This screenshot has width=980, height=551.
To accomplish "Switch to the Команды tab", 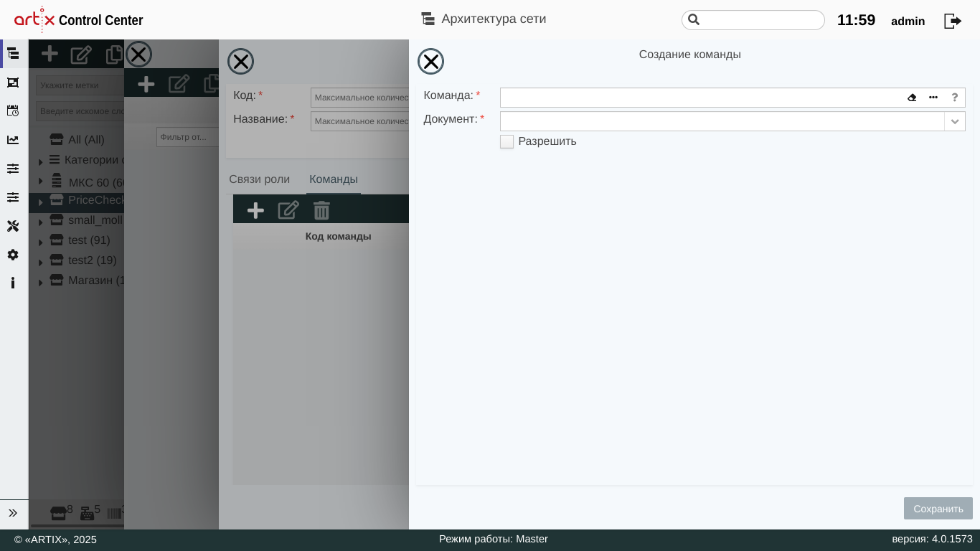I will click(x=333, y=179).
